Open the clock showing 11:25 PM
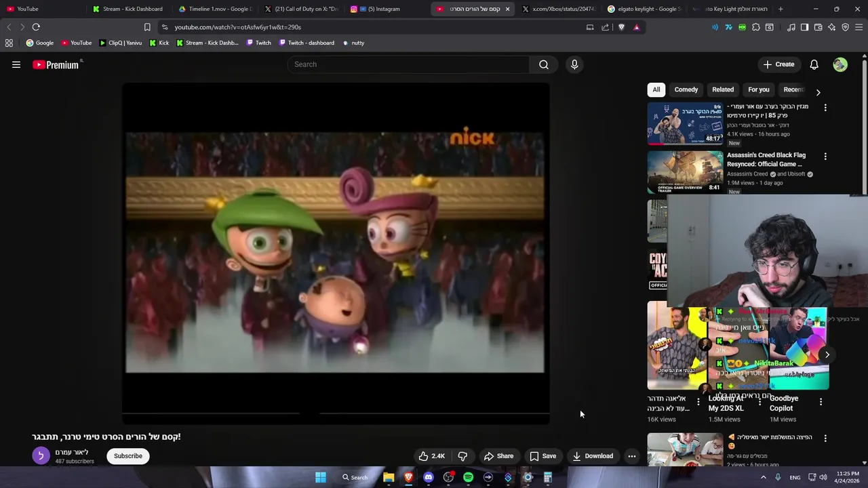 (847, 477)
